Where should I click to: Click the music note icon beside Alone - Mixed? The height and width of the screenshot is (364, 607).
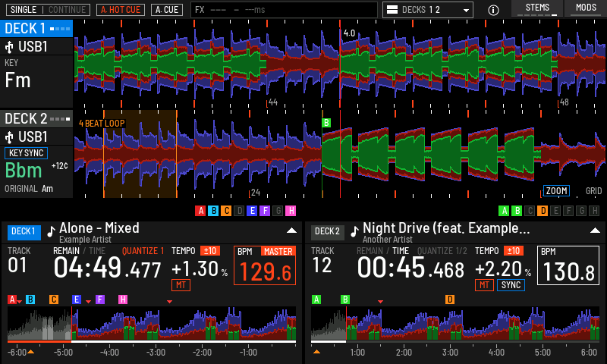click(51, 231)
